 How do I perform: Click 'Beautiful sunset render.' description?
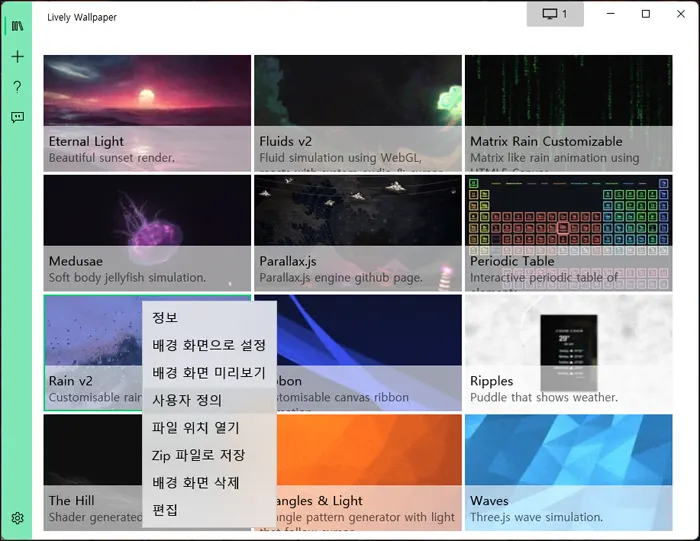tap(112, 158)
